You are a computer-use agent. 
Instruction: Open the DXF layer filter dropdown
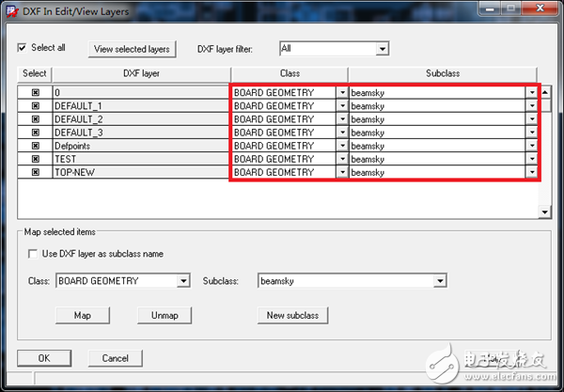(383, 49)
